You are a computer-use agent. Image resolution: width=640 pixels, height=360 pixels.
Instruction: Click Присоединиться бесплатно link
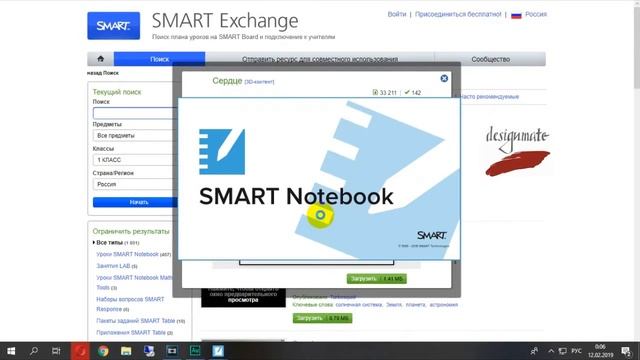[x=458, y=14]
